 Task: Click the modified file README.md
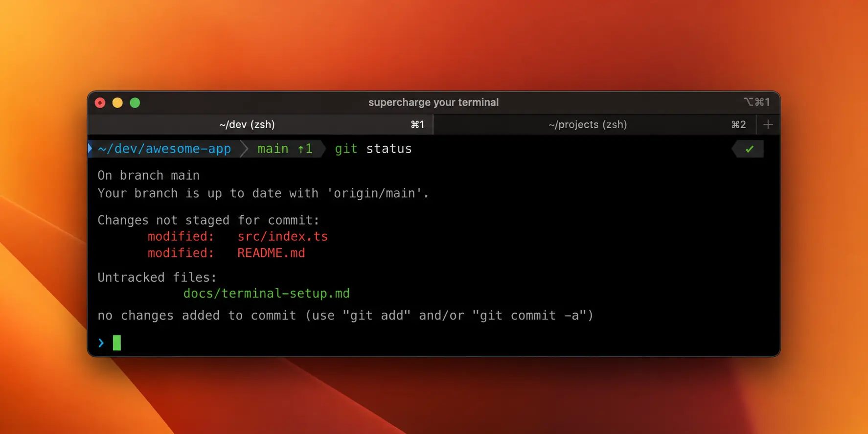click(271, 253)
